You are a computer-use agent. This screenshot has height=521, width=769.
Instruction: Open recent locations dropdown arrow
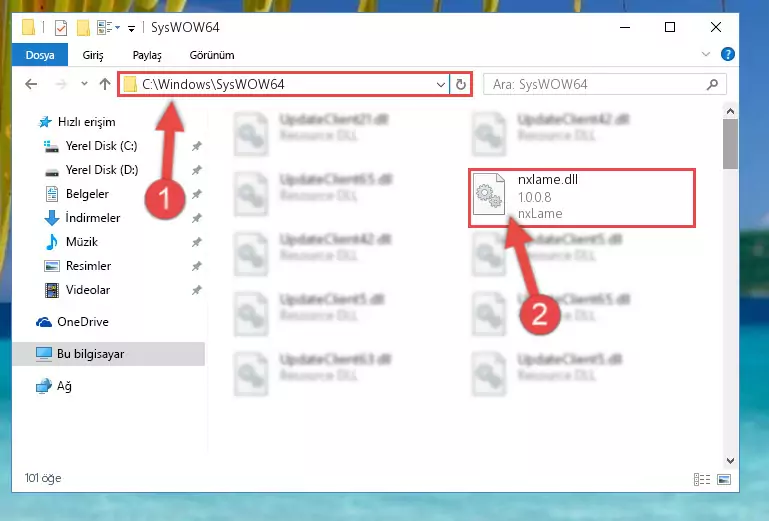click(x=84, y=84)
